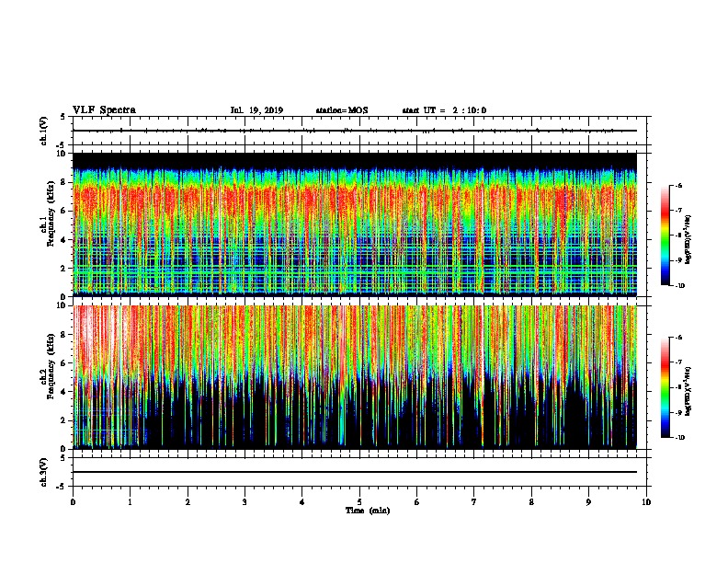Click the "-8" label on ch.2 colorbar
Image resolution: width=728 pixels, height=563 pixels.
coord(678,387)
